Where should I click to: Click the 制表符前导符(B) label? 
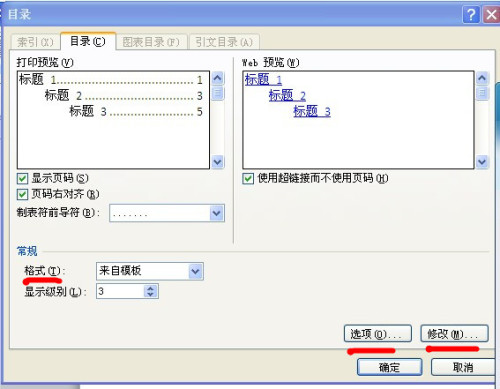[58, 212]
